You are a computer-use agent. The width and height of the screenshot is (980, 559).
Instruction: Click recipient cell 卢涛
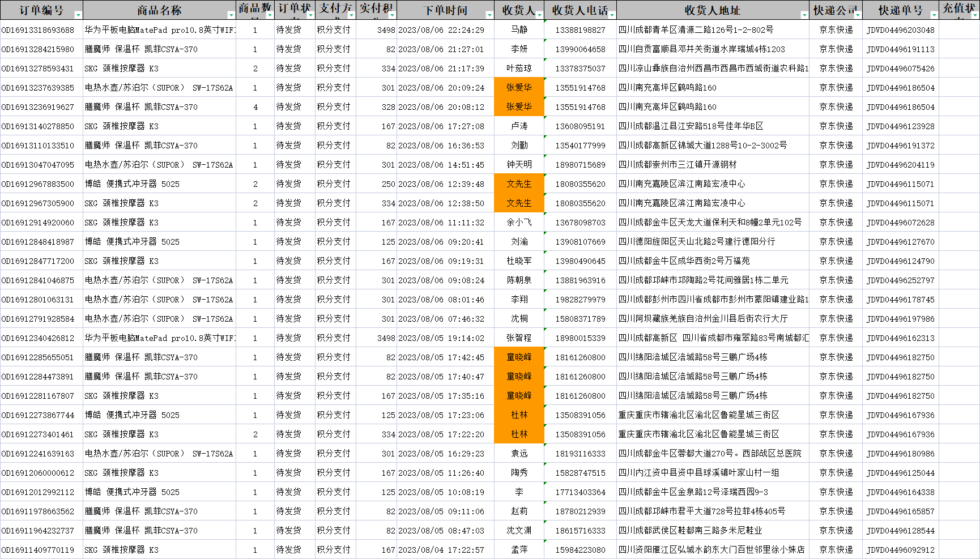pos(519,126)
